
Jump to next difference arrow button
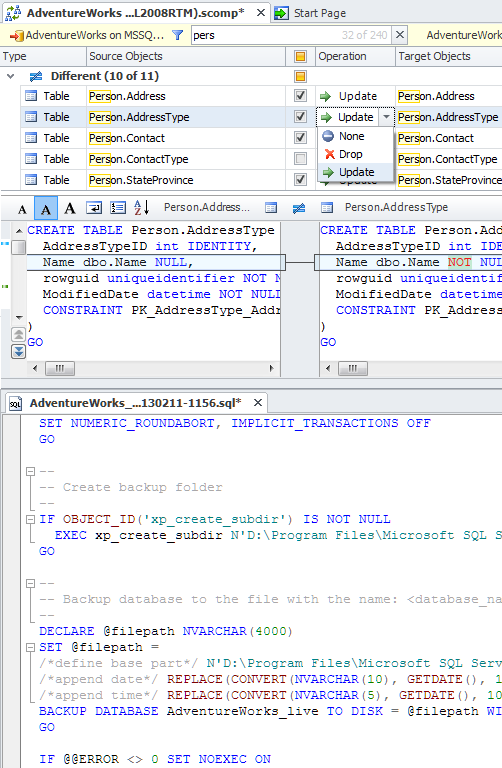click(18, 351)
